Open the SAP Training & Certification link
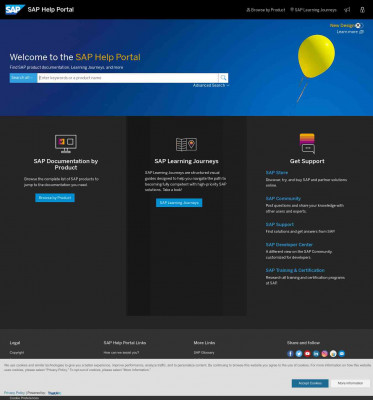The image size is (373, 400). click(295, 270)
